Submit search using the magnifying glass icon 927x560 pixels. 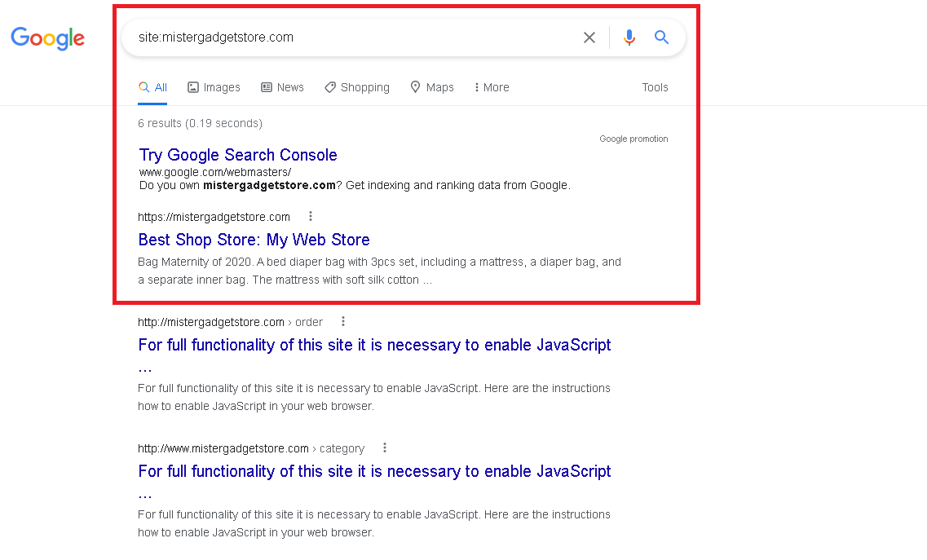(661, 37)
